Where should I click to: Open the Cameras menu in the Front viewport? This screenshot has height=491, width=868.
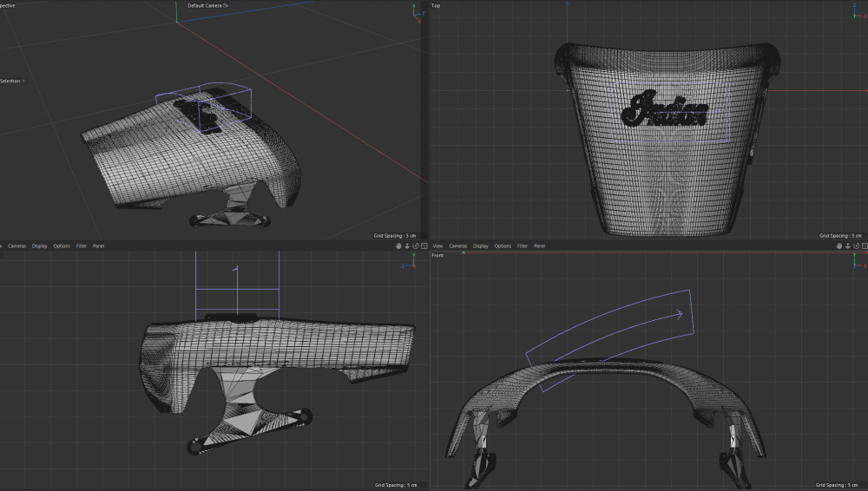(x=457, y=246)
